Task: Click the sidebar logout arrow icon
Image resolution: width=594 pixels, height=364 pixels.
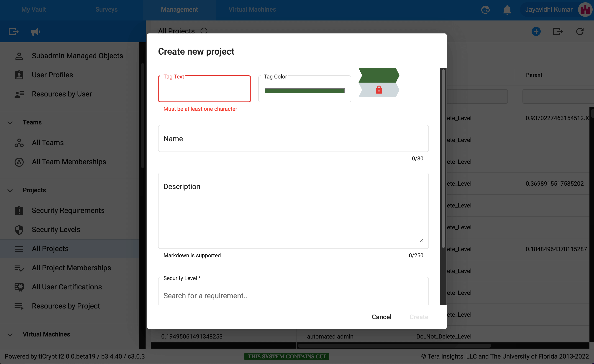Action: 13,32
